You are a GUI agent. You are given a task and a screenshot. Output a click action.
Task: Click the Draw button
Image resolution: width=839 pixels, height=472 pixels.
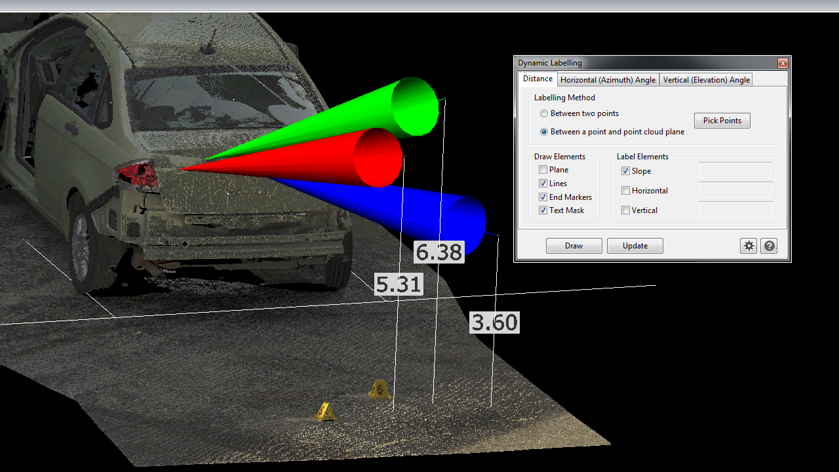point(574,246)
